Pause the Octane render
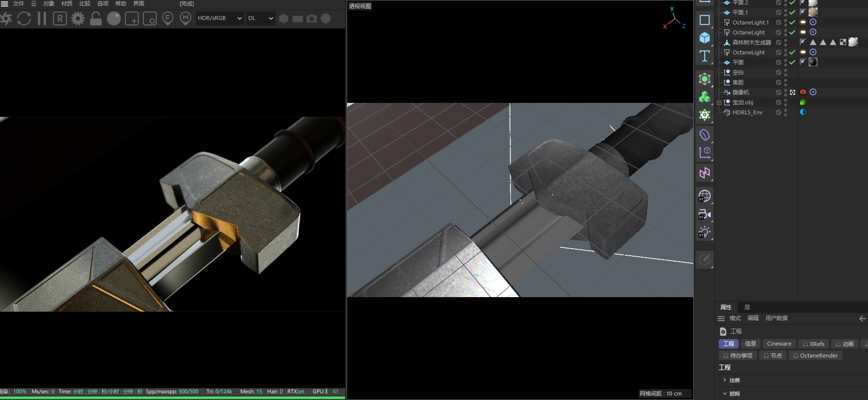Viewport: 868px width, 400px height. 42,18
